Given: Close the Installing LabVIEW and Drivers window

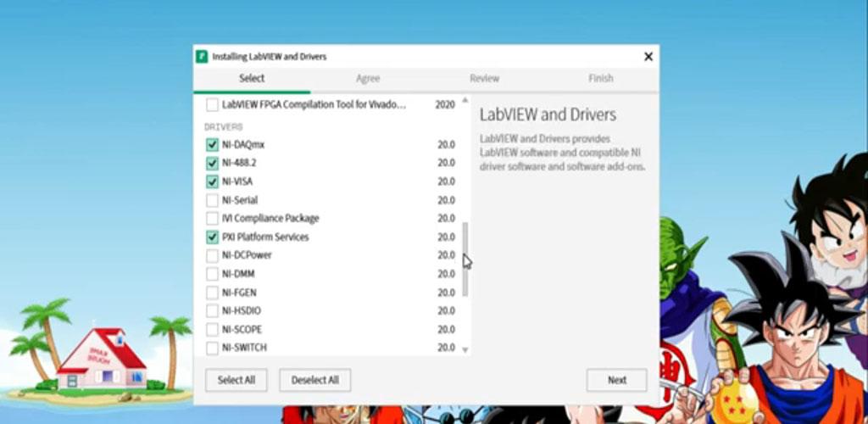Looking at the screenshot, I should point(648,57).
